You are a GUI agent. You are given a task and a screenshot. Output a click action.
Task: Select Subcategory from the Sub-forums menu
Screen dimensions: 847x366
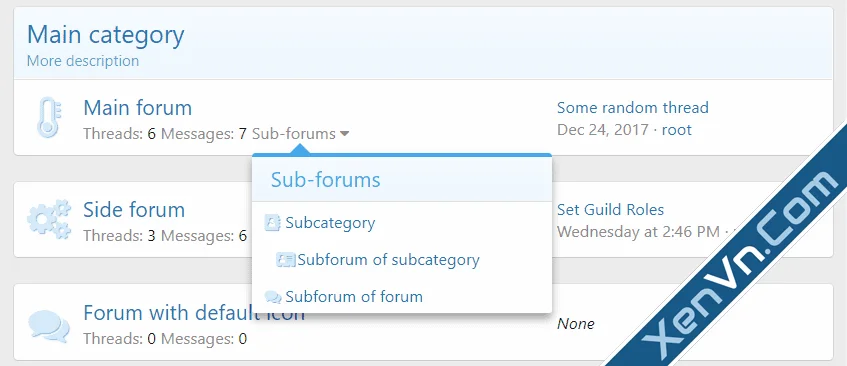click(x=330, y=223)
